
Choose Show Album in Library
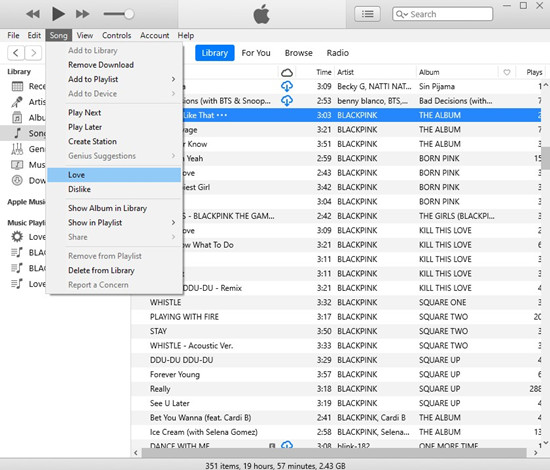click(114, 208)
